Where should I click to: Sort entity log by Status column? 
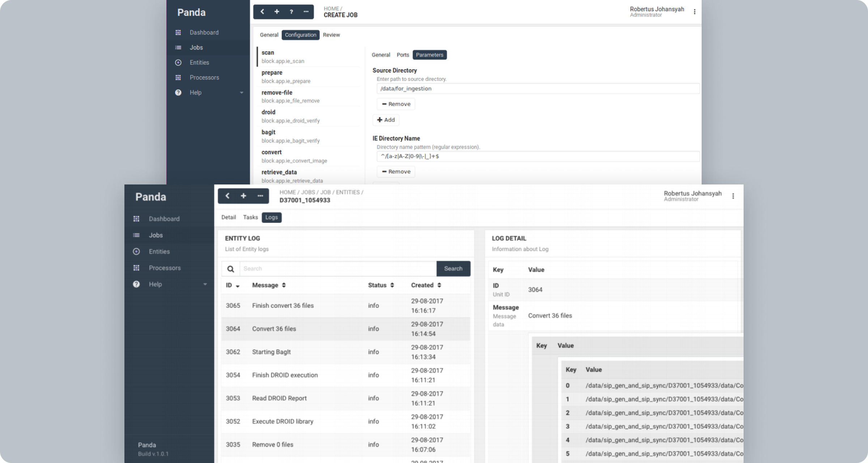[x=381, y=285]
